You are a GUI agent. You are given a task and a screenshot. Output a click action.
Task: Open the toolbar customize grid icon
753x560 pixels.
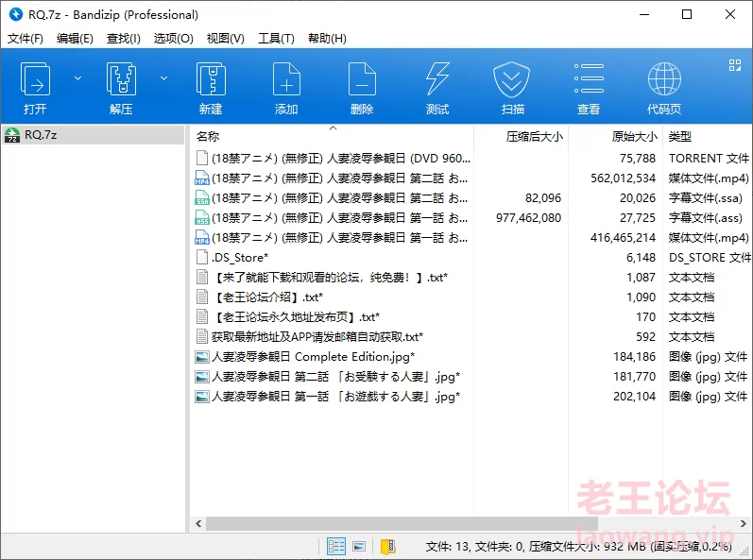pyautogui.click(x=735, y=65)
